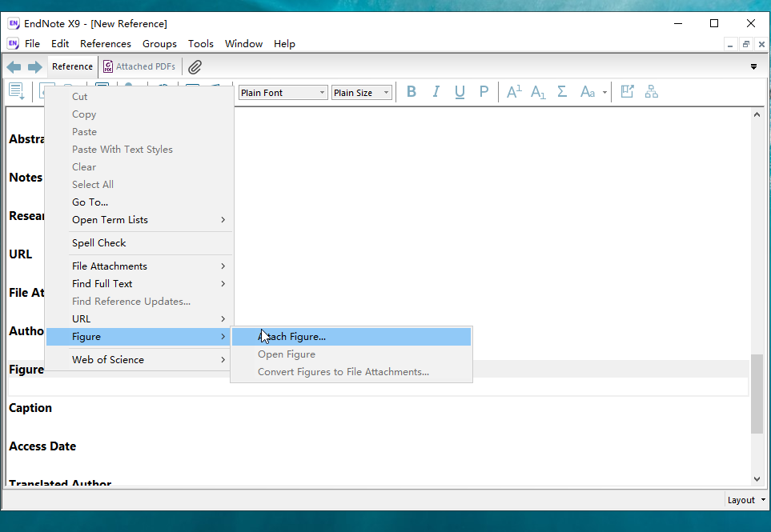Click the URL field label

tap(20, 254)
